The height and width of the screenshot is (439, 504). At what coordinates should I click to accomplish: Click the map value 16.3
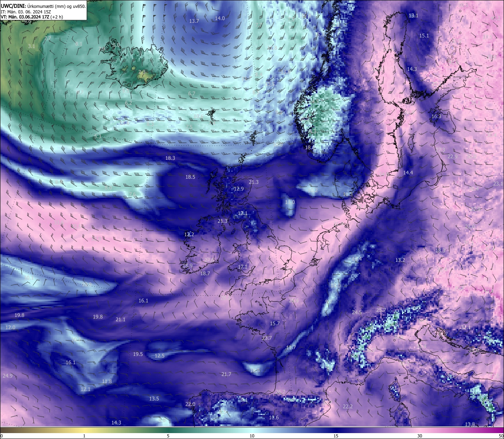pos(436,116)
